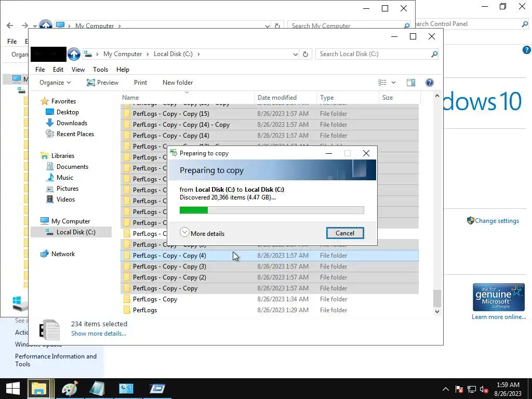Open the view options dropdown arrow

[394, 83]
